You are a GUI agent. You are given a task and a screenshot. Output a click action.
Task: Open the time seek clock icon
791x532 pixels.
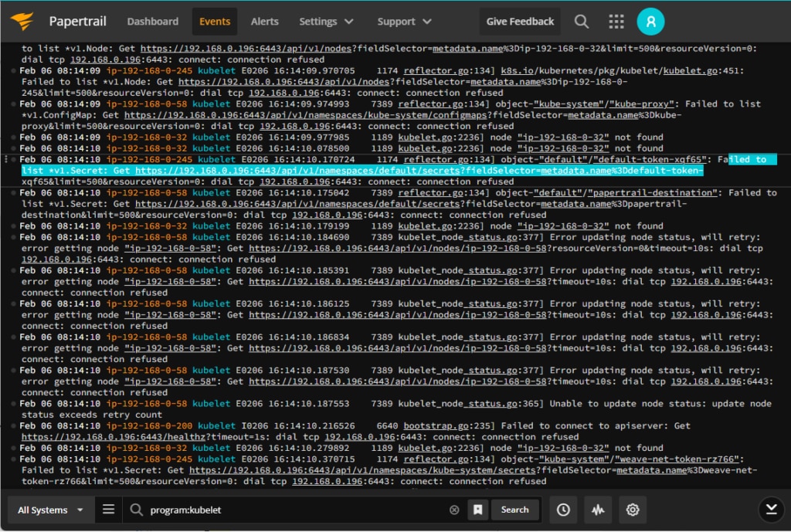[x=563, y=510]
